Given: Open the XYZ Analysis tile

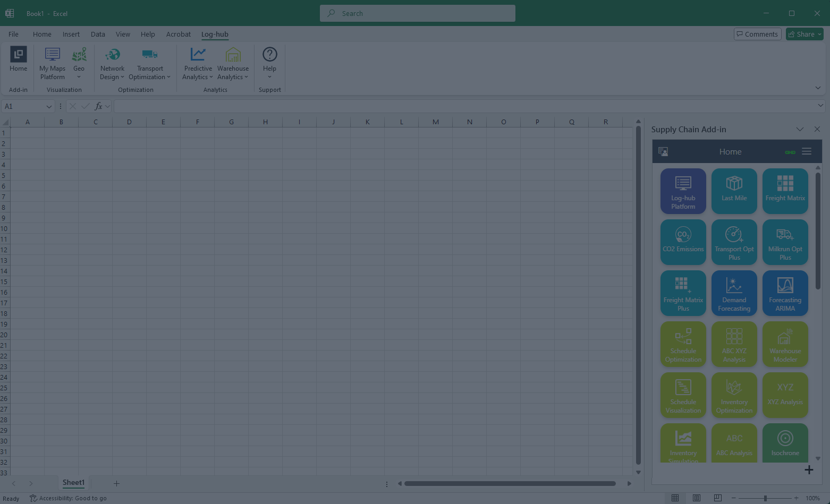Looking at the screenshot, I should (785, 395).
